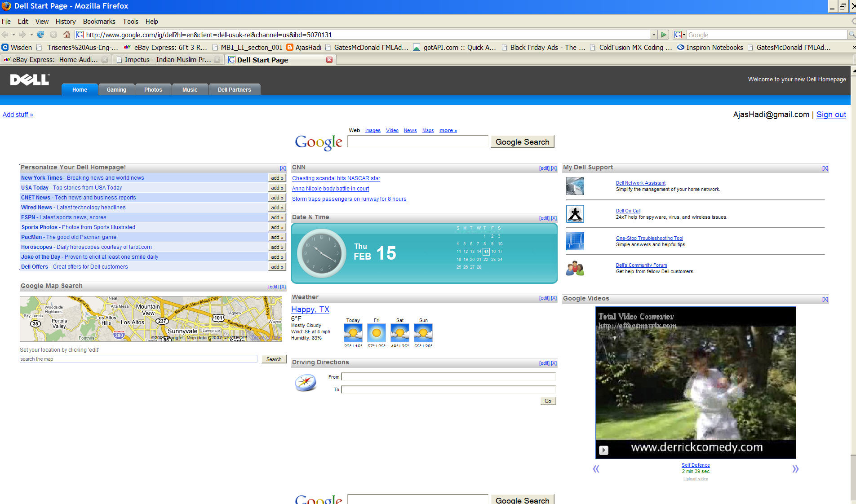Open the Add stuff link

click(18, 115)
